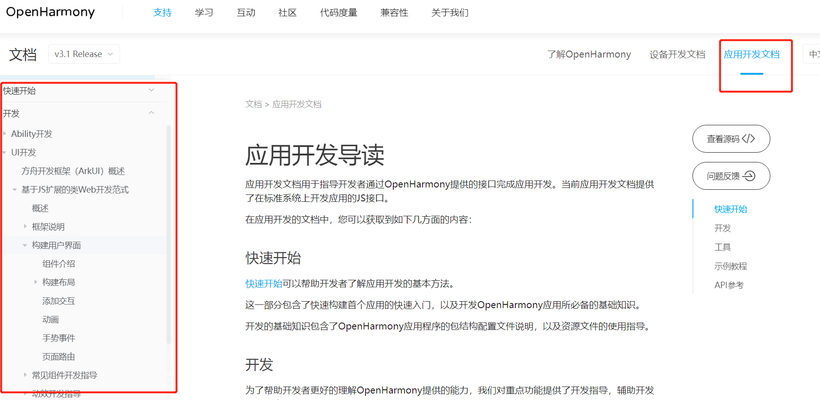
Task: Switch to 应用开发文档 tab
Action: point(751,54)
